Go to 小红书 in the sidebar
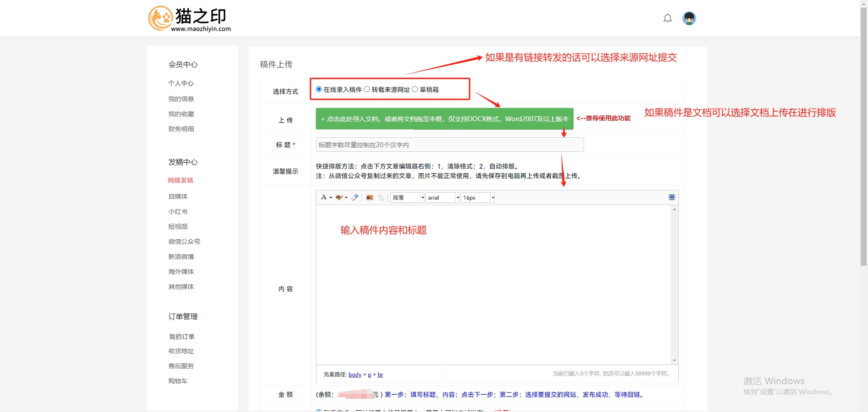The height and width of the screenshot is (412, 868). click(x=178, y=211)
